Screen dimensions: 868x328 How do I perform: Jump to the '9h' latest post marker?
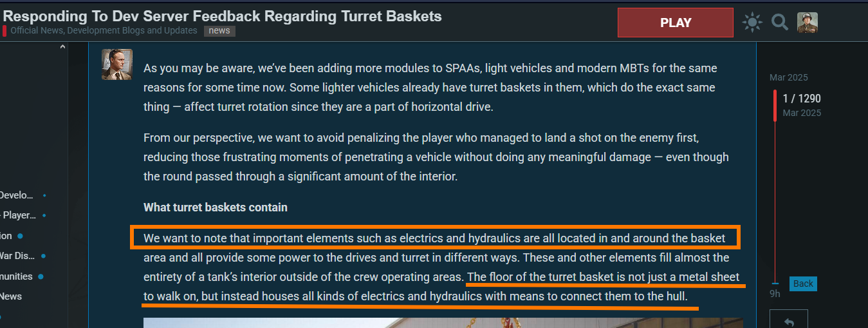pos(775,294)
